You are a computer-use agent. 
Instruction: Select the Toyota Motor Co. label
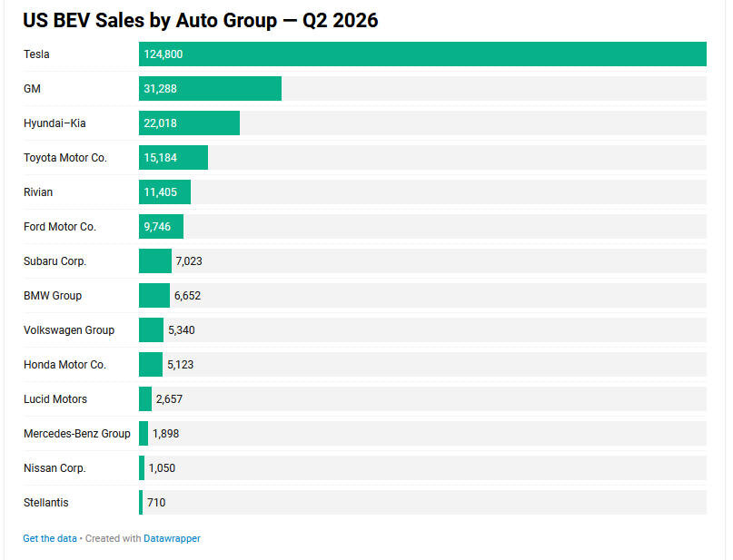point(65,158)
